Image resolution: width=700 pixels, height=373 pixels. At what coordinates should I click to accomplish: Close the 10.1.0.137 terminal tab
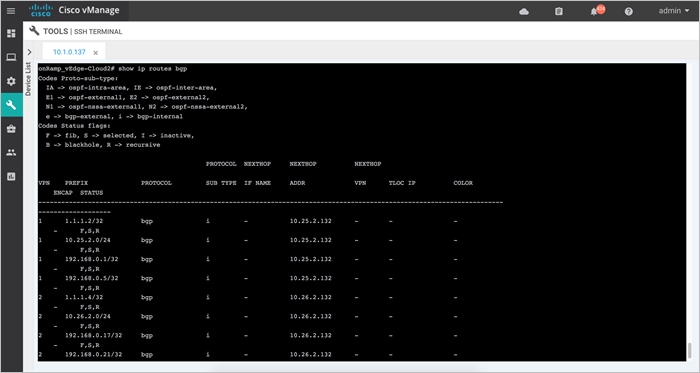(x=96, y=53)
